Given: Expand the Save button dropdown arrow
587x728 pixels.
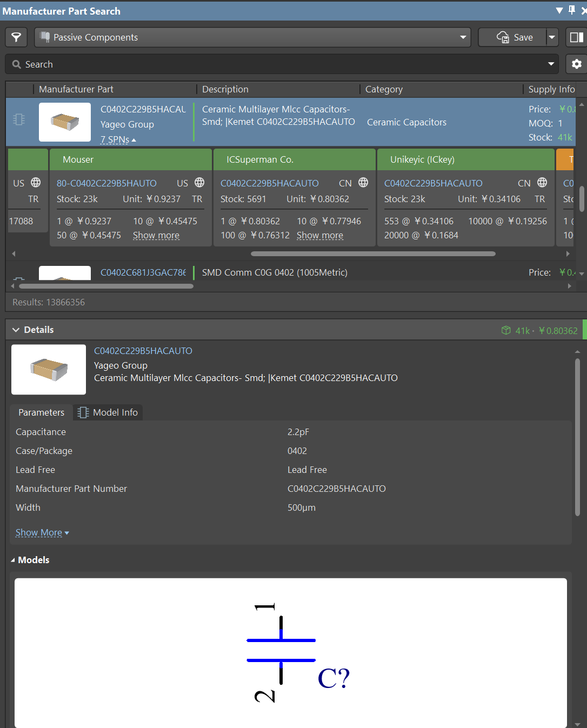Looking at the screenshot, I should pyautogui.click(x=552, y=37).
